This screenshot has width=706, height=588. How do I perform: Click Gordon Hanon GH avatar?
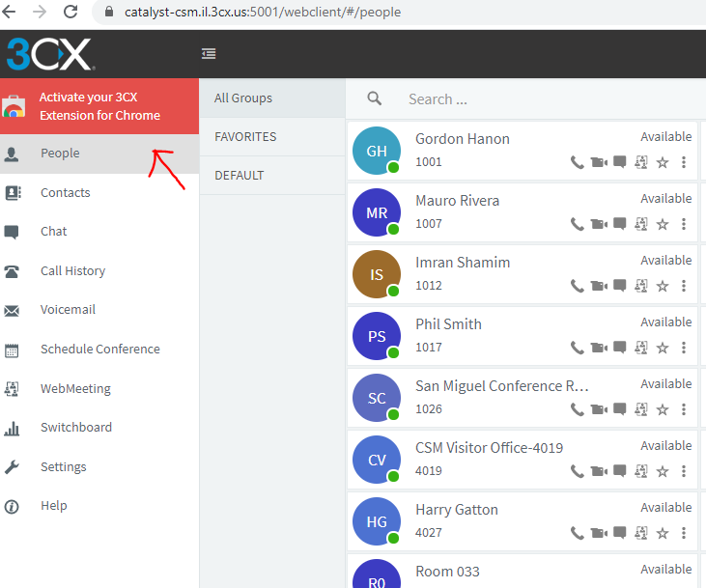pyautogui.click(x=377, y=151)
